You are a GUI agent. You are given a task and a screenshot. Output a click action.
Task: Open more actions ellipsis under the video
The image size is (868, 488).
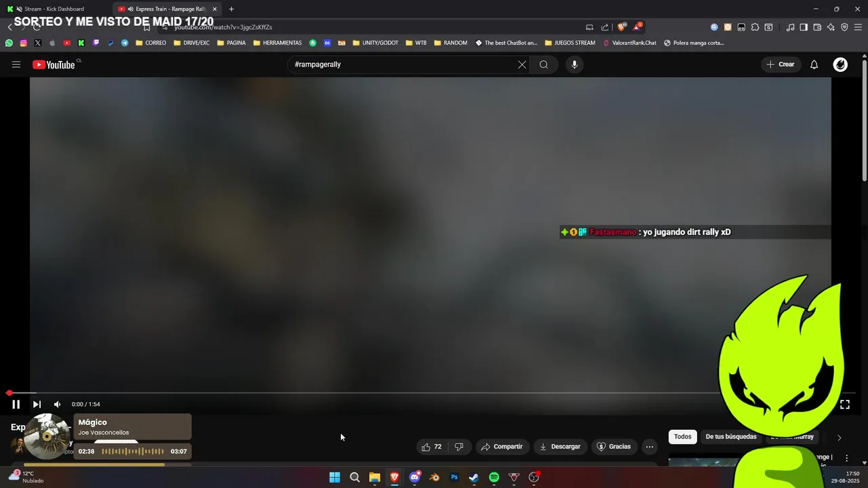coord(650,447)
